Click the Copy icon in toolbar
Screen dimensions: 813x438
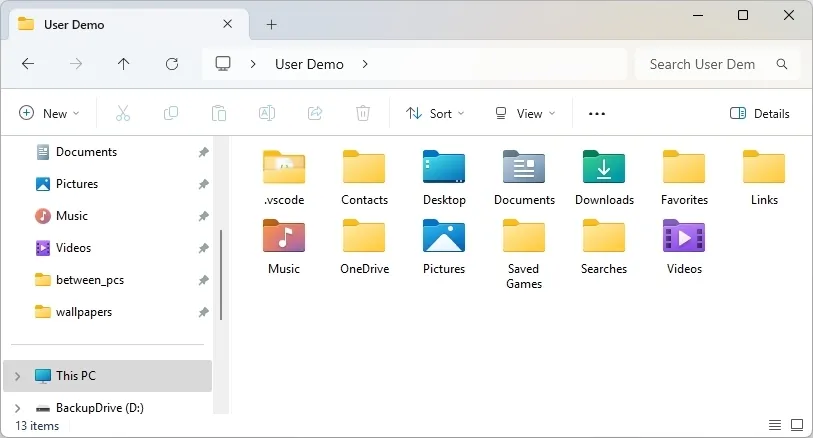point(171,113)
